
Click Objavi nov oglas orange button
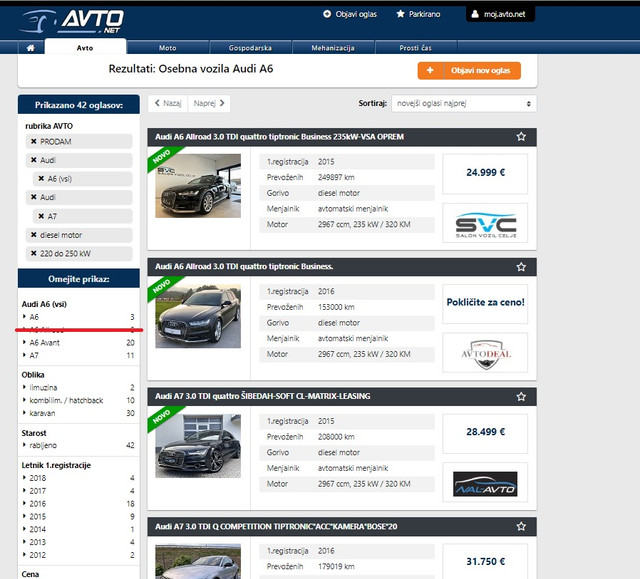pos(469,71)
